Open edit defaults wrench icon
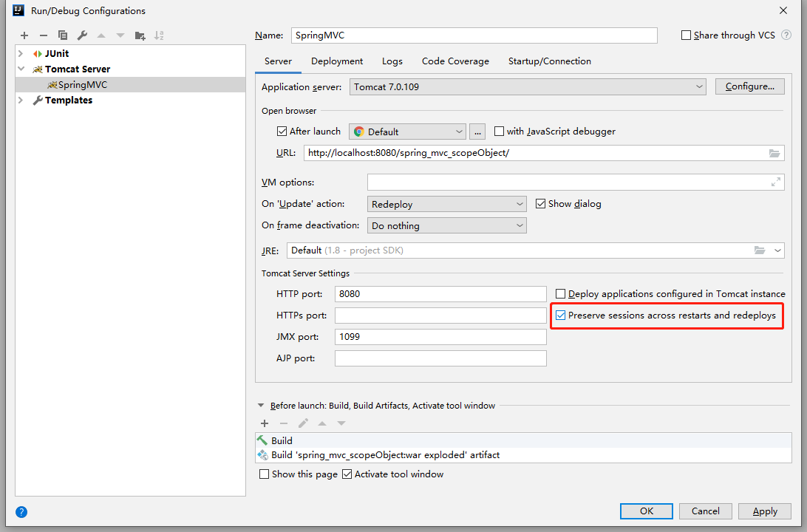The height and width of the screenshot is (532, 807). (82, 35)
